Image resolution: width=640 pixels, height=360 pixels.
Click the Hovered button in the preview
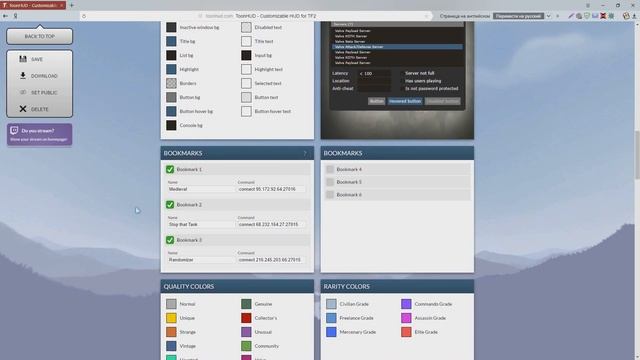404,101
